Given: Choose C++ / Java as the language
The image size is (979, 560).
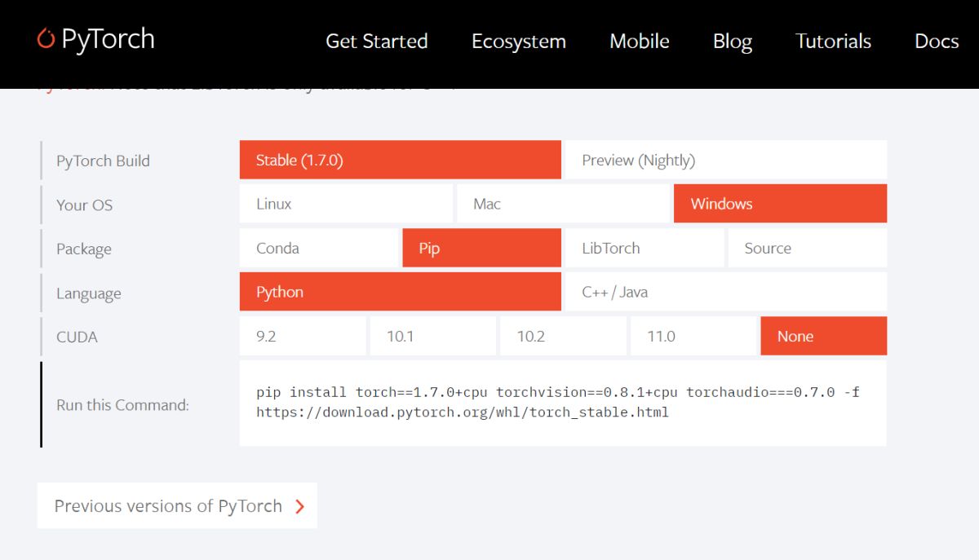Looking at the screenshot, I should (726, 292).
